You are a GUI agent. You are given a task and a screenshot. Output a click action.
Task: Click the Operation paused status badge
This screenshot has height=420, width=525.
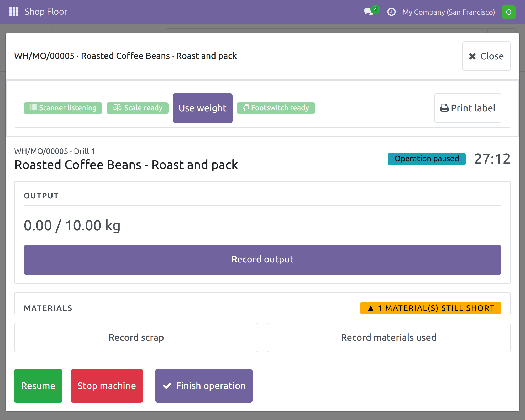pyautogui.click(x=427, y=159)
